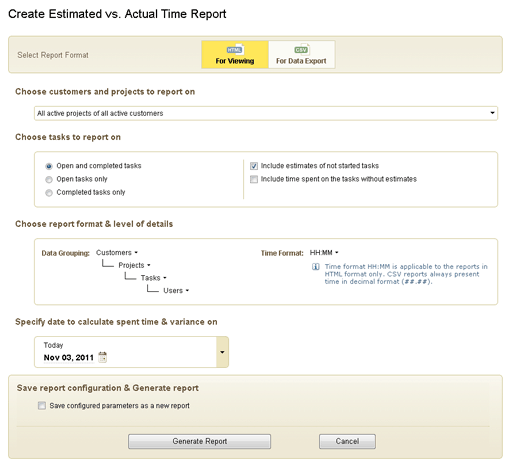
Task: Click the Generate Report button
Action: pos(199,441)
